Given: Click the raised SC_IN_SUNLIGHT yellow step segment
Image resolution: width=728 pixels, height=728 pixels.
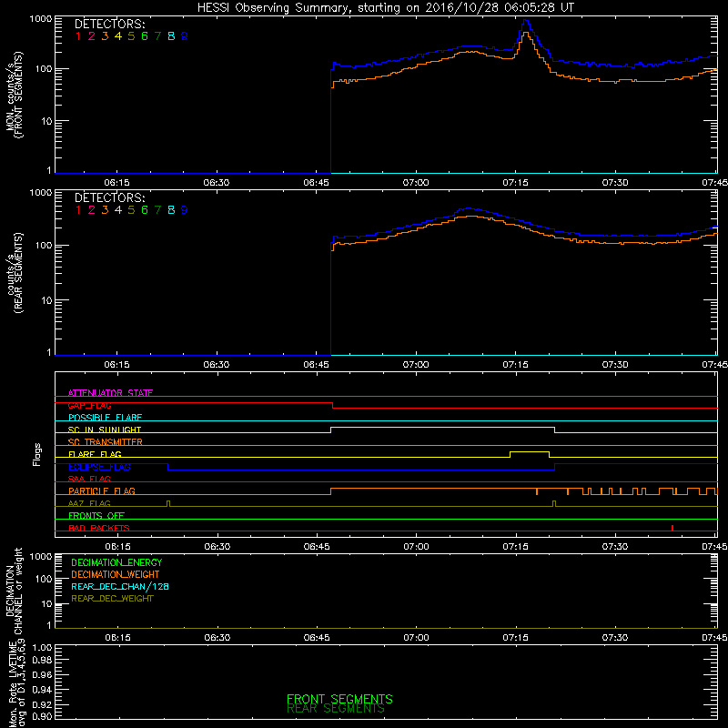Looking at the screenshot, I should point(442,427).
